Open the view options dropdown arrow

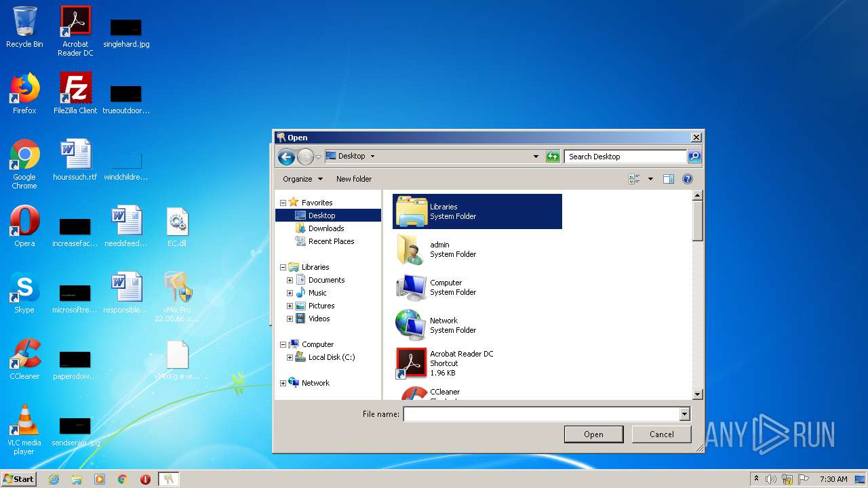coord(650,179)
